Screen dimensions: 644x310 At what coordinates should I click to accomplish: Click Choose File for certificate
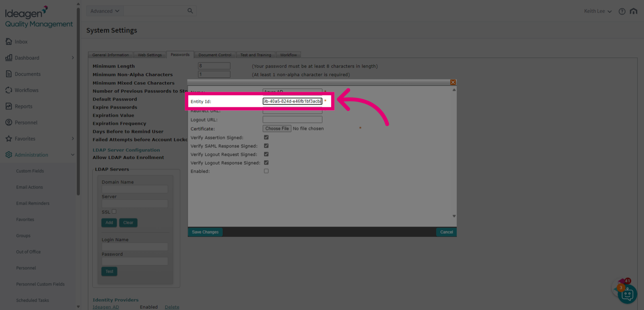(277, 128)
